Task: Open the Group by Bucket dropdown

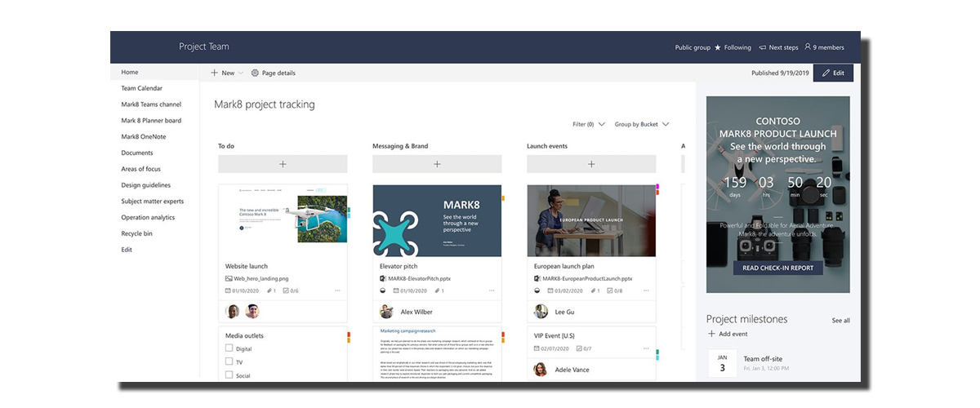Action: click(642, 125)
